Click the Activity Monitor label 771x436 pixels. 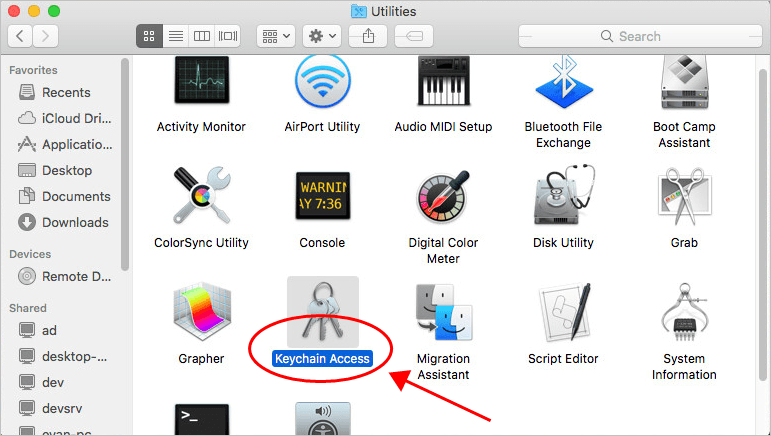coord(201,127)
